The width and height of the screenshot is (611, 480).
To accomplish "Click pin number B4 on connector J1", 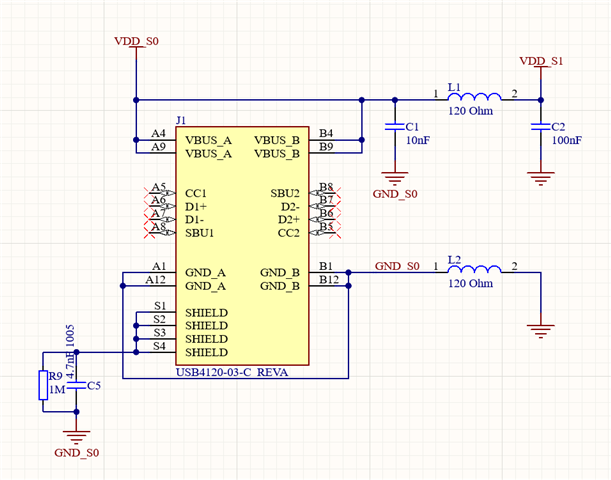I will pos(326,133).
